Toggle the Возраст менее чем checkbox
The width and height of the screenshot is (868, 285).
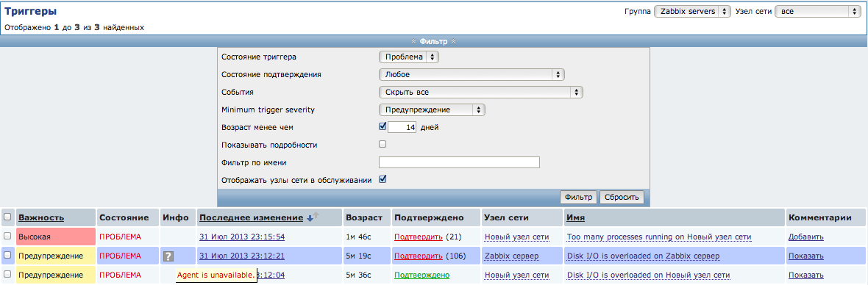pyautogui.click(x=382, y=126)
